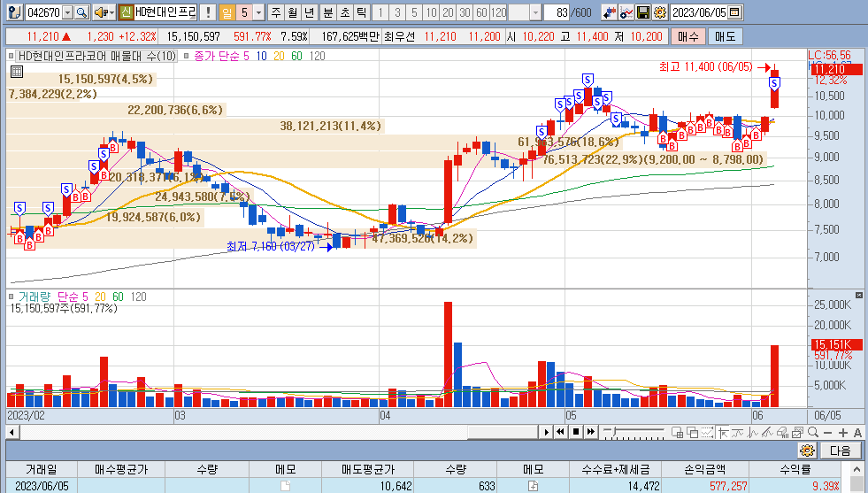Click the blue 매도 sell button
This screenshot has height=493, width=868.
[726, 36]
